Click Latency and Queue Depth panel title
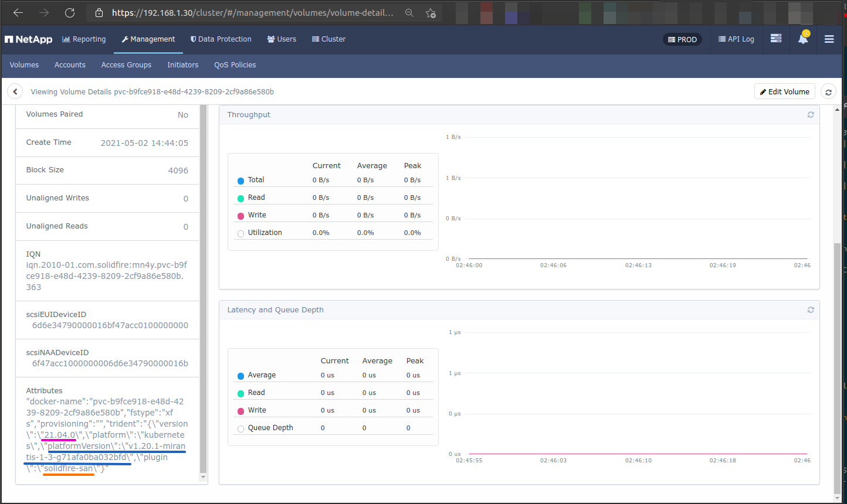 click(x=275, y=310)
